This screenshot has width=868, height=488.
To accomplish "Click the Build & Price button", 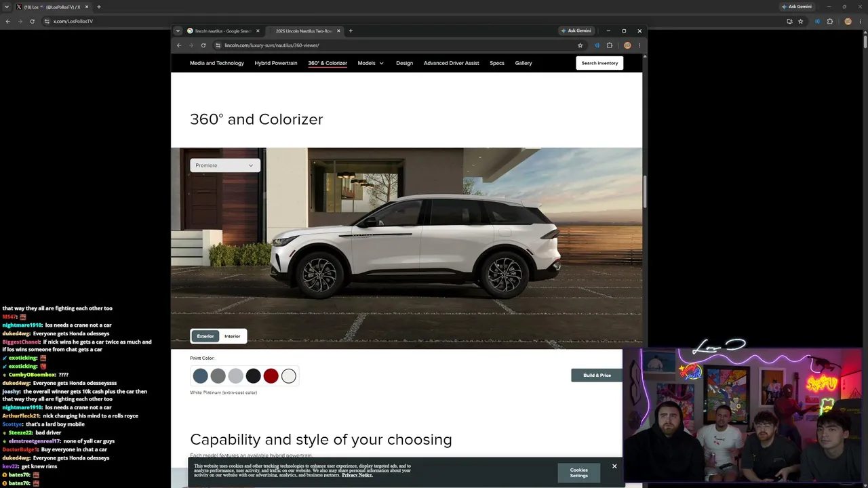I will click(597, 375).
